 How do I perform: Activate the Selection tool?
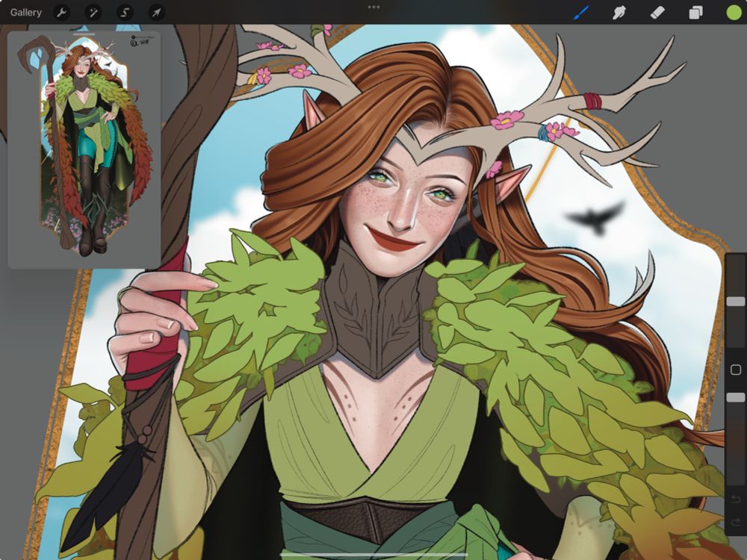(125, 13)
